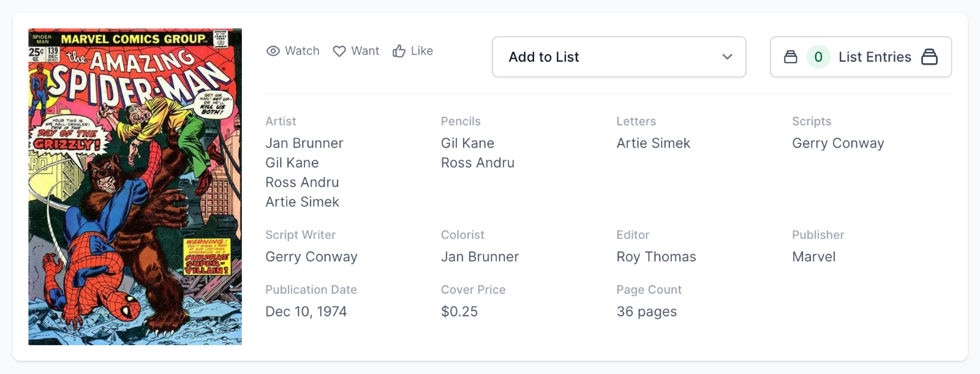Toggle the Like text on

click(x=421, y=51)
